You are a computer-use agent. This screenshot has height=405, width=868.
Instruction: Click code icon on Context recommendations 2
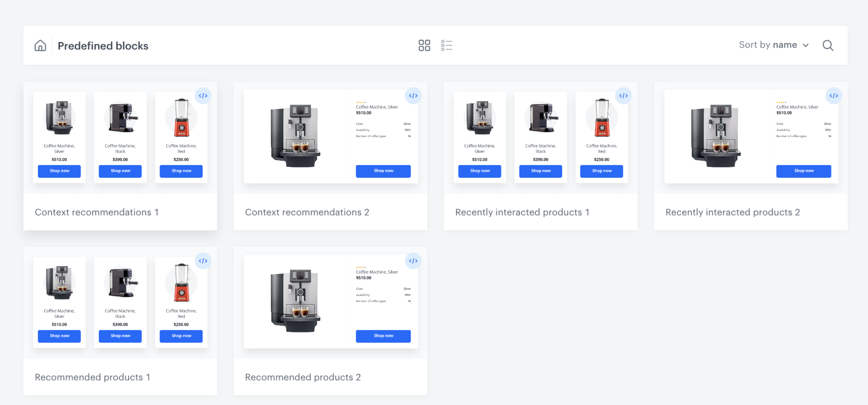pyautogui.click(x=413, y=96)
